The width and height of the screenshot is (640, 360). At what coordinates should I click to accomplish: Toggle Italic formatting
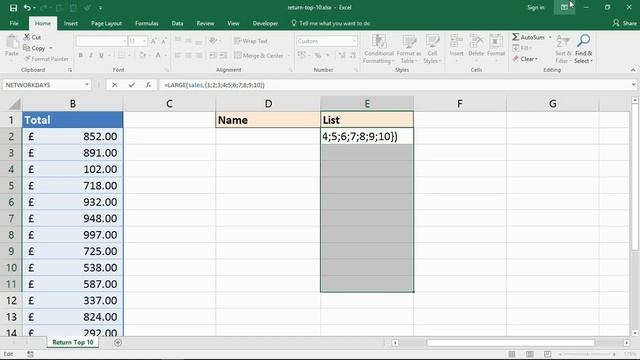tap(91, 55)
